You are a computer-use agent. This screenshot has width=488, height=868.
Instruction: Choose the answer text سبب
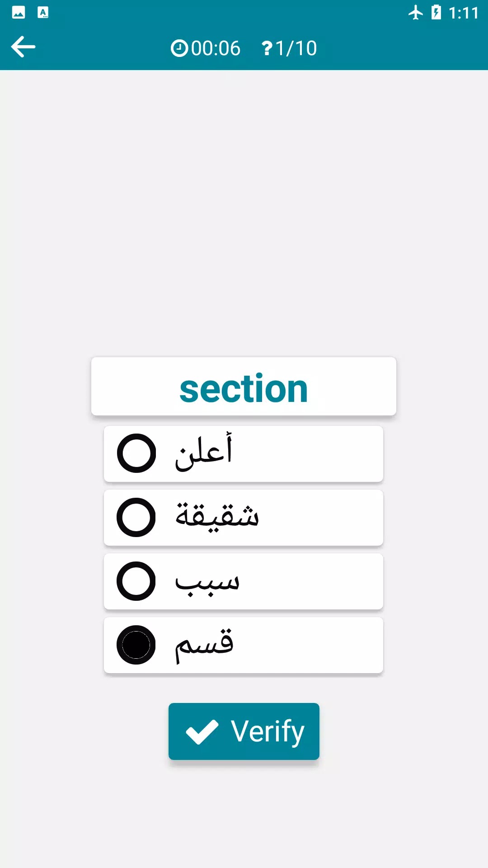207,581
